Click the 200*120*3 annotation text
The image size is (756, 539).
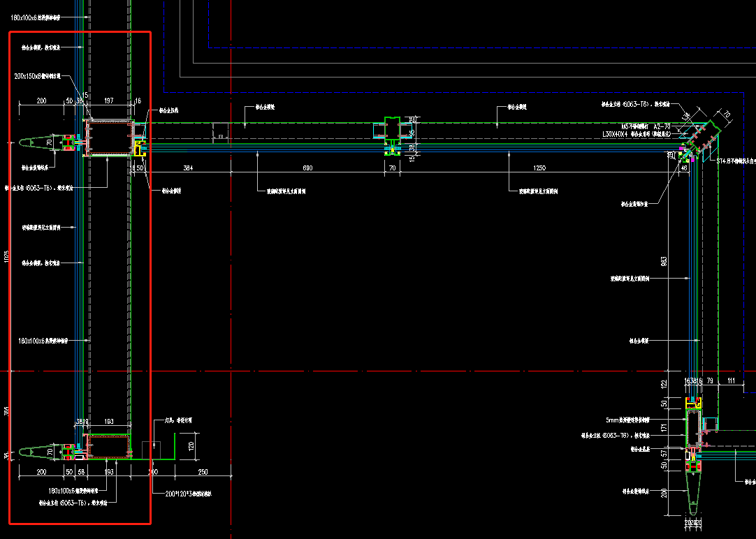click(188, 494)
